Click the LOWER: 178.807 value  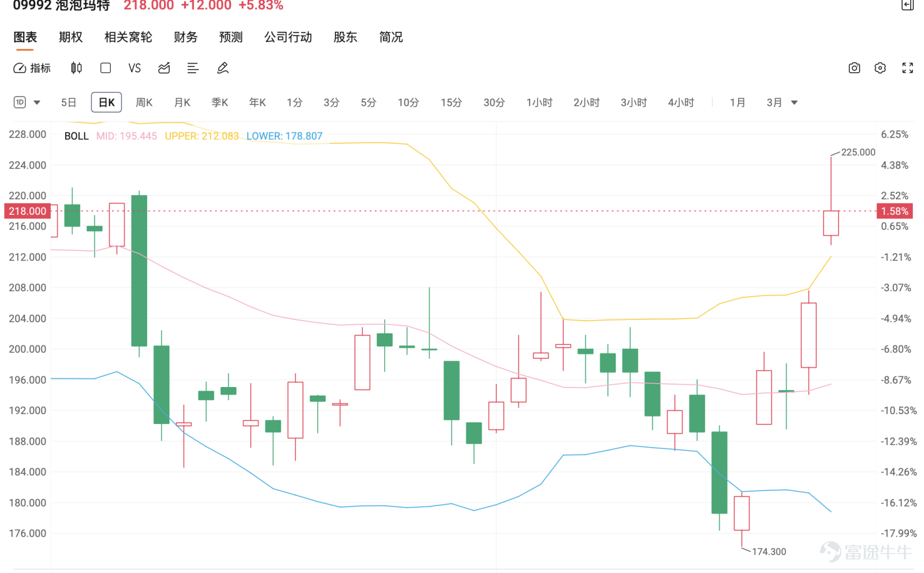click(x=284, y=136)
